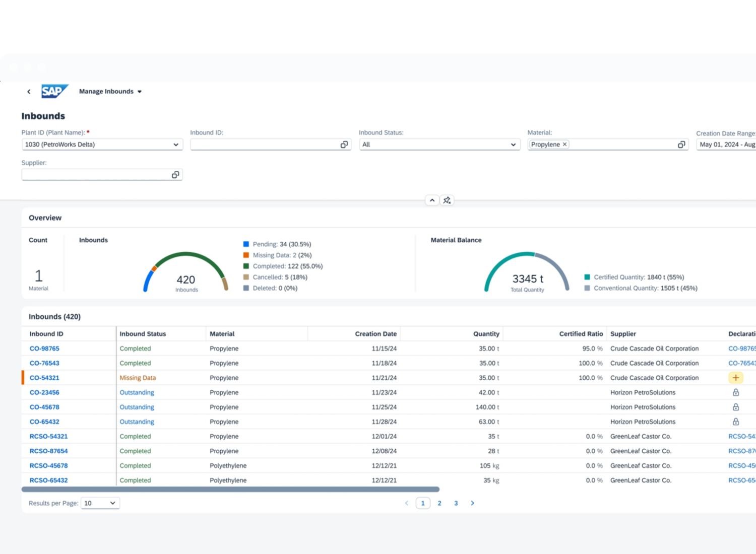Open value help icon in Supplier field
The height and width of the screenshot is (554, 756).
coord(175,175)
